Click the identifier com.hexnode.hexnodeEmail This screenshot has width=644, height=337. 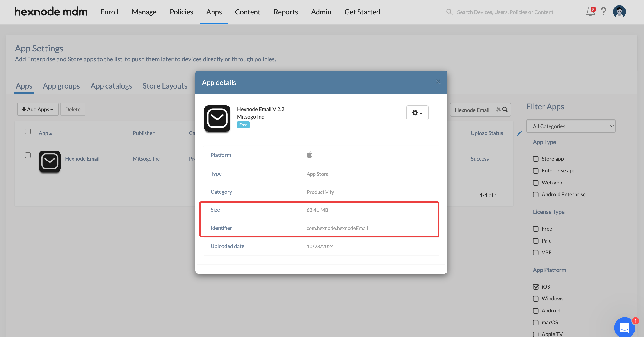pyautogui.click(x=337, y=228)
